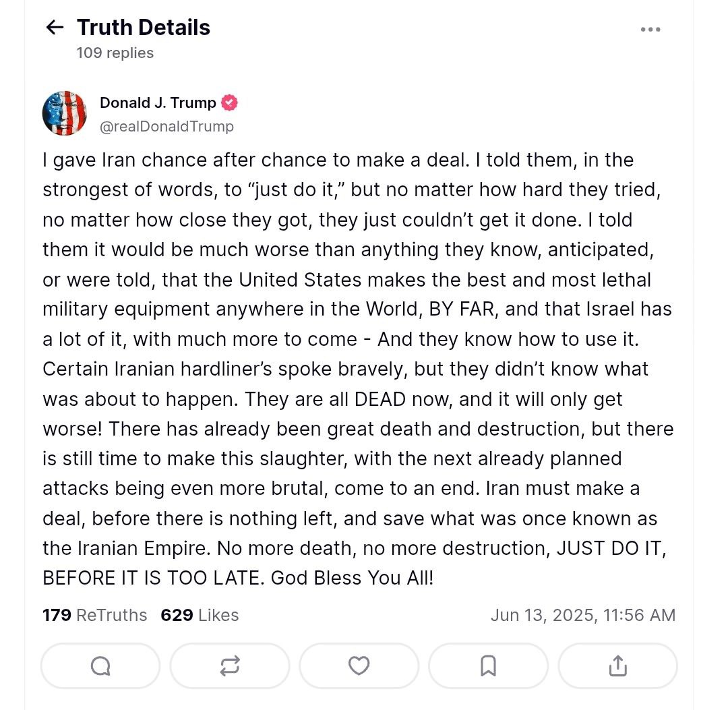Screen dimensions: 728x710
Task: Open the Donald J. Trump display name
Action: coord(158,103)
